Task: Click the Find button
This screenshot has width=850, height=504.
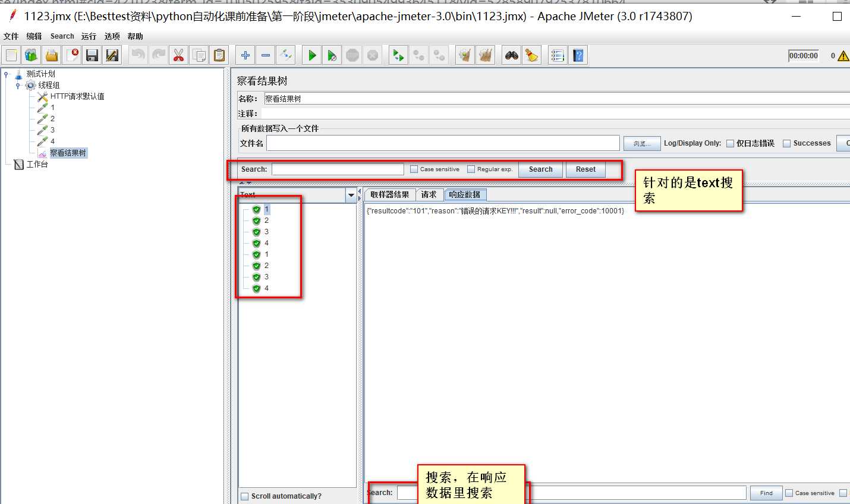Action: pyautogui.click(x=766, y=493)
